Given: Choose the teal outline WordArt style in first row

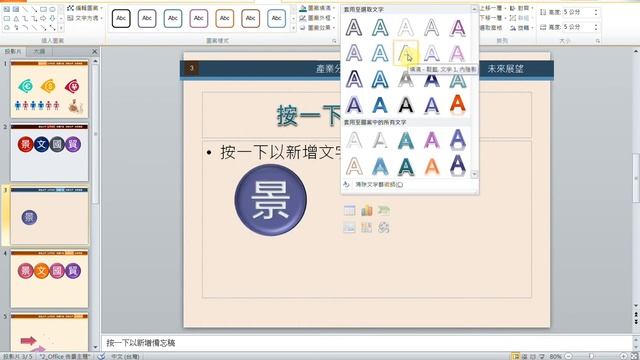Looking at the screenshot, I should pos(380,27).
